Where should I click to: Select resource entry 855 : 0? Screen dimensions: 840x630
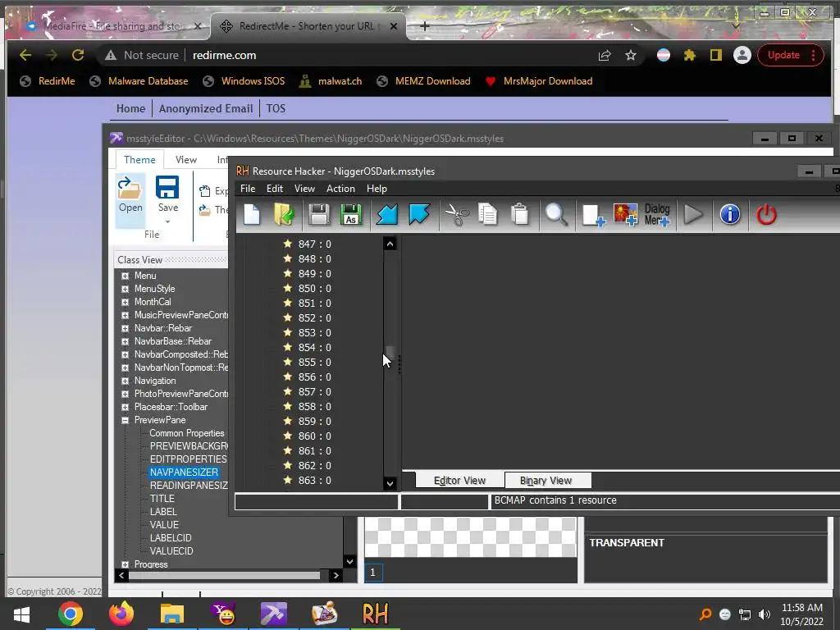click(314, 362)
